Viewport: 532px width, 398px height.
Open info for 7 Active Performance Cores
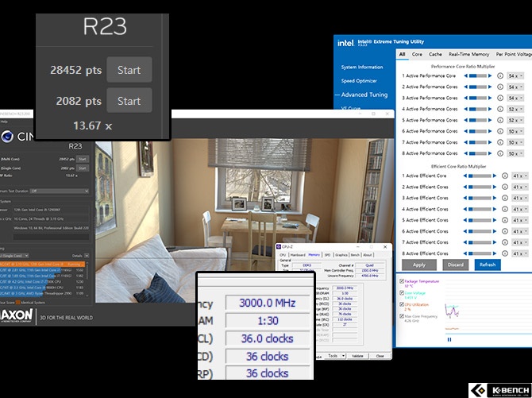pyautogui.click(x=499, y=142)
